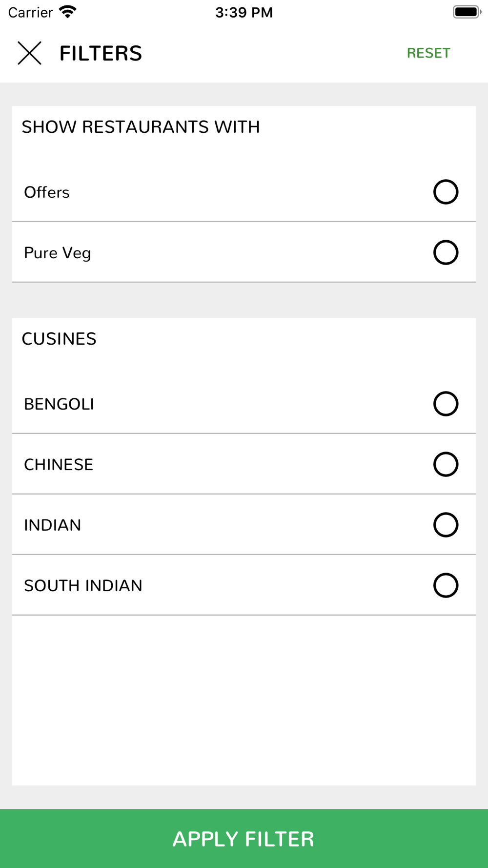Select the CHINESE cuisine radio circle
This screenshot has width=488, height=868.
(x=446, y=464)
